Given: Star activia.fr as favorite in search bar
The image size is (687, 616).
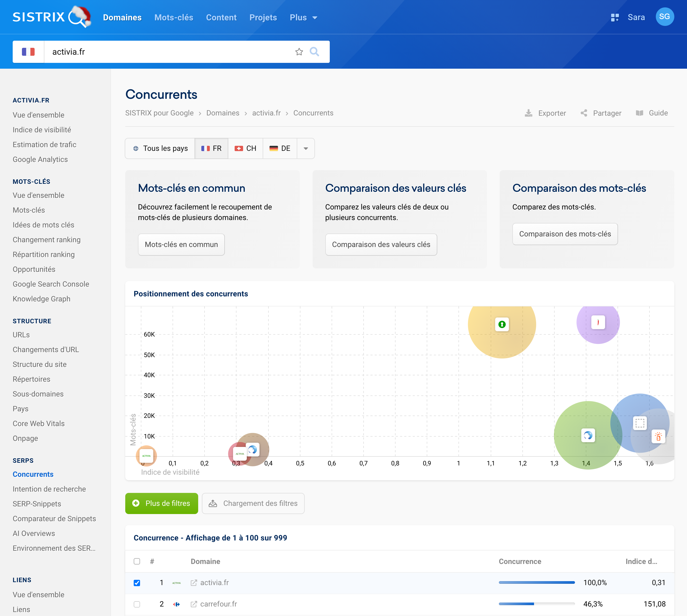Looking at the screenshot, I should coord(299,52).
